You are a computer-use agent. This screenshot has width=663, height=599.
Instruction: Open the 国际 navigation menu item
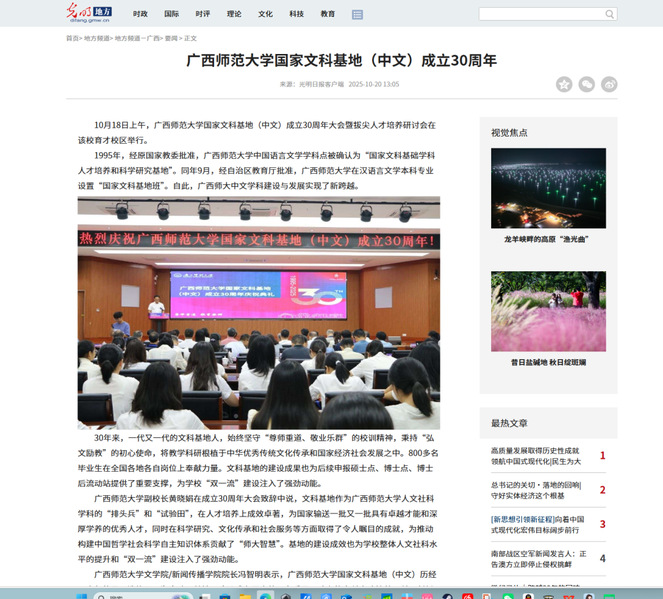pyautogui.click(x=172, y=14)
